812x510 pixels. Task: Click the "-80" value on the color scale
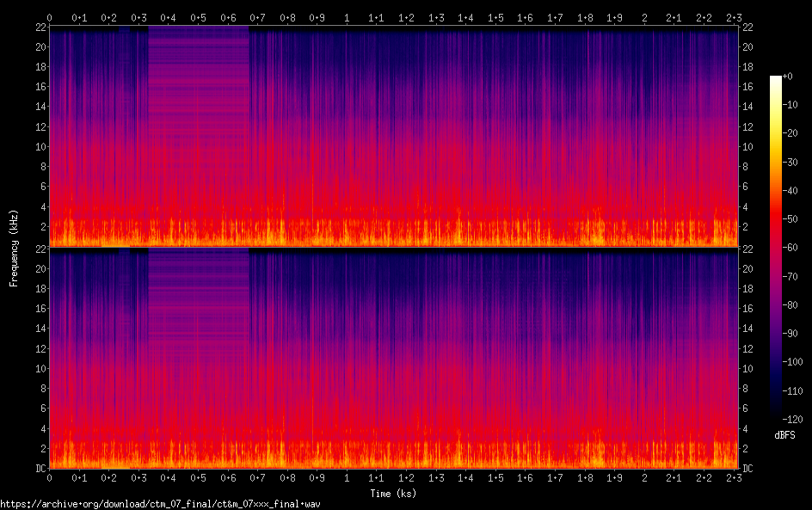tap(790, 305)
